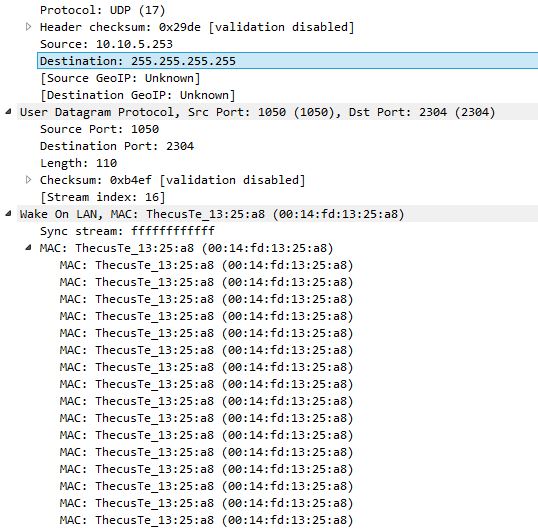The width and height of the screenshot is (538, 532).
Task: Select the Stream index: 16 line
Action: pos(103,197)
